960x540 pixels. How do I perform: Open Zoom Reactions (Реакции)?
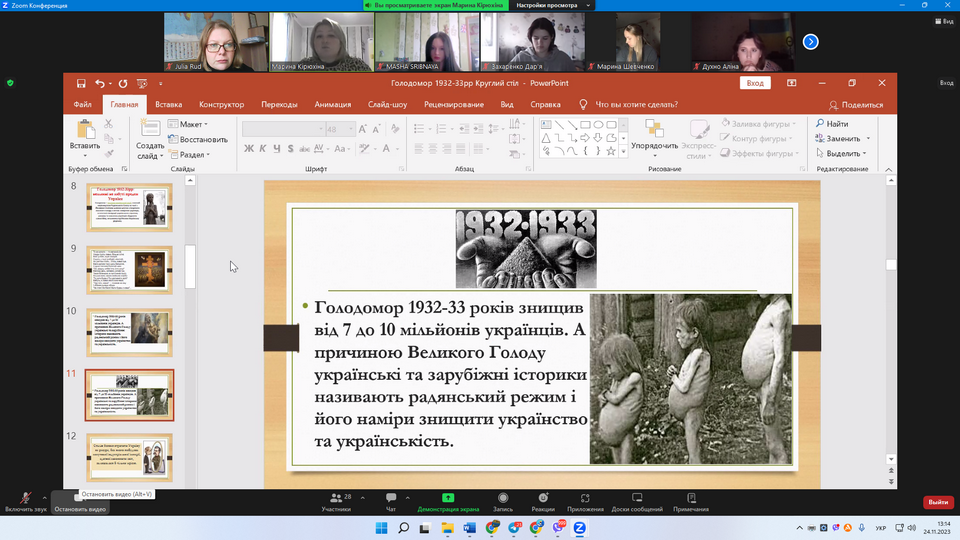click(x=543, y=499)
